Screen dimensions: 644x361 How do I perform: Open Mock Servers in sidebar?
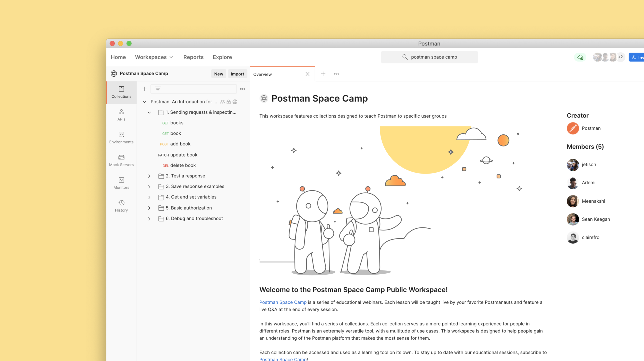121,160
